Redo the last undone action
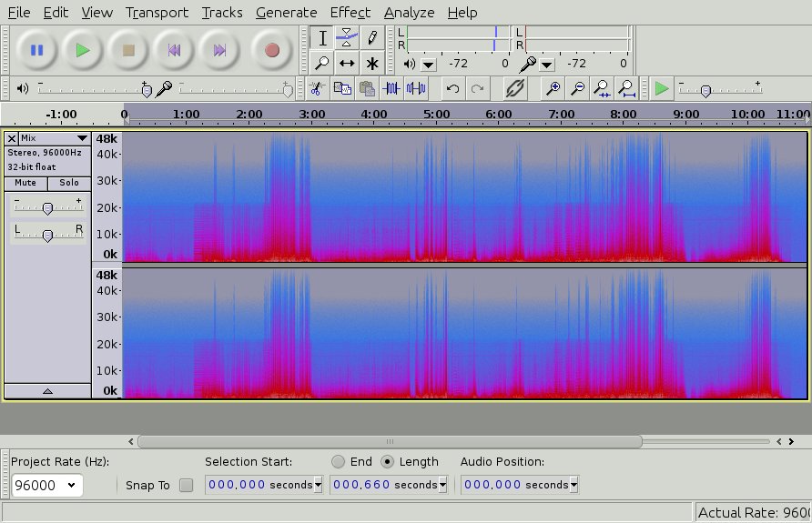812x523 pixels. (478, 88)
